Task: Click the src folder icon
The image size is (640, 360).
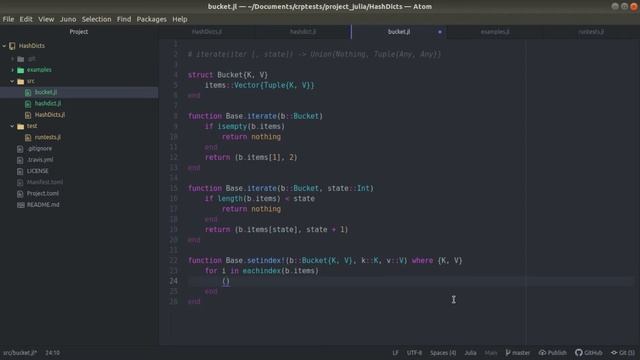Action: pos(20,82)
